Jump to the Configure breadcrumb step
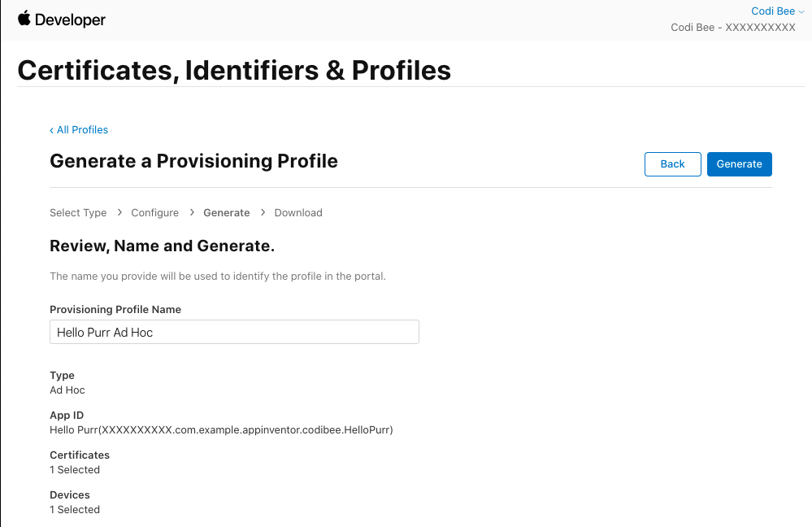 154,213
